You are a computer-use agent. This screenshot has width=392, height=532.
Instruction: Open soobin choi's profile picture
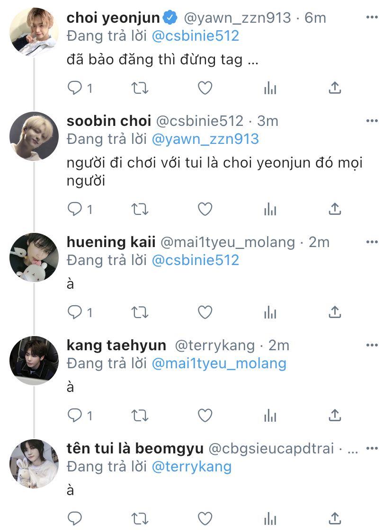[x=34, y=136]
